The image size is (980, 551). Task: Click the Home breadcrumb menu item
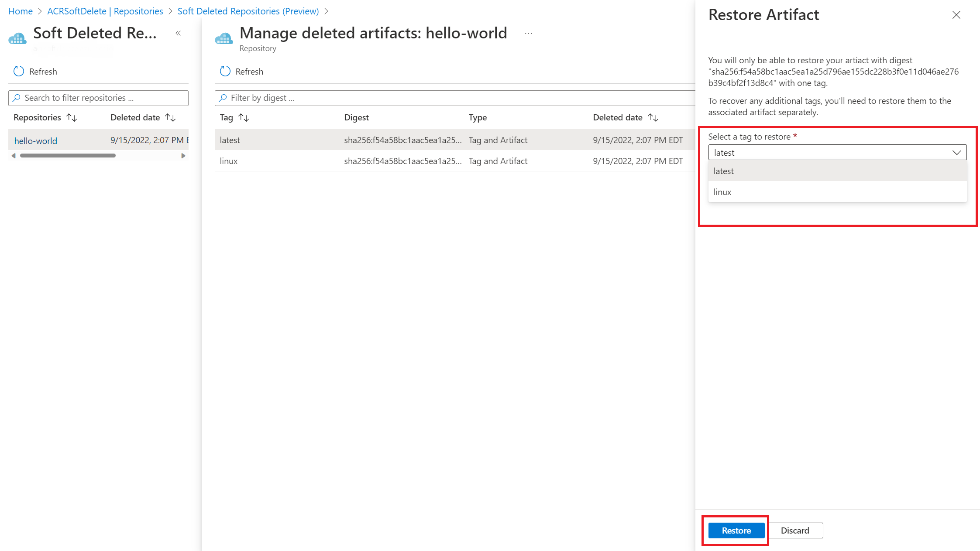[20, 10]
